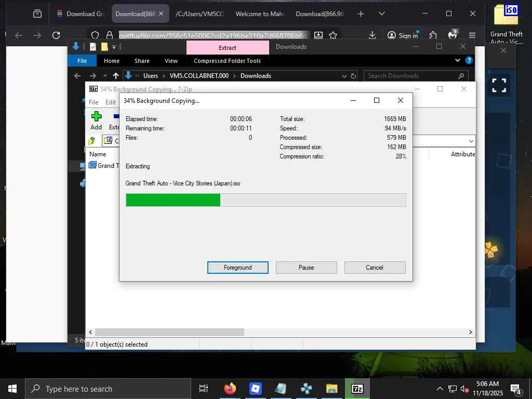Viewport: 532px width, 399px height.
Task: Open the notification center icon
Action: click(516, 389)
